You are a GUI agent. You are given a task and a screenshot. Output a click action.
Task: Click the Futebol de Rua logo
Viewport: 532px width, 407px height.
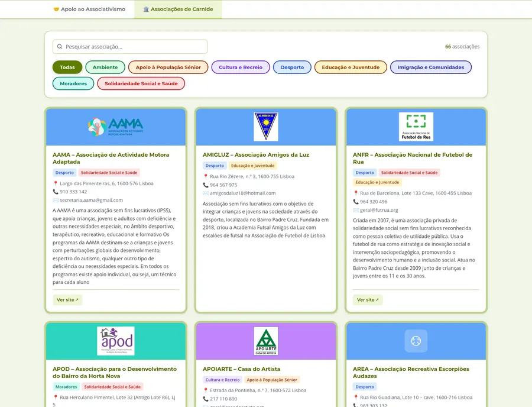click(416, 127)
